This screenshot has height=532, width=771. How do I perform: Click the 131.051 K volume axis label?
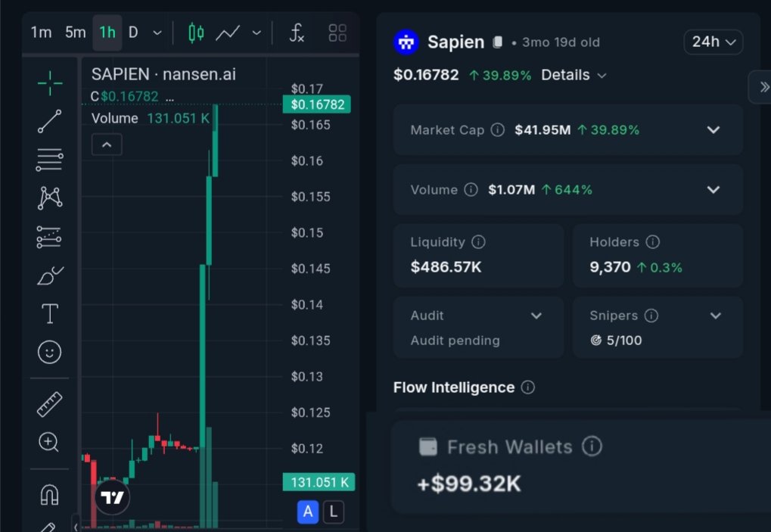pyautogui.click(x=319, y=482)
